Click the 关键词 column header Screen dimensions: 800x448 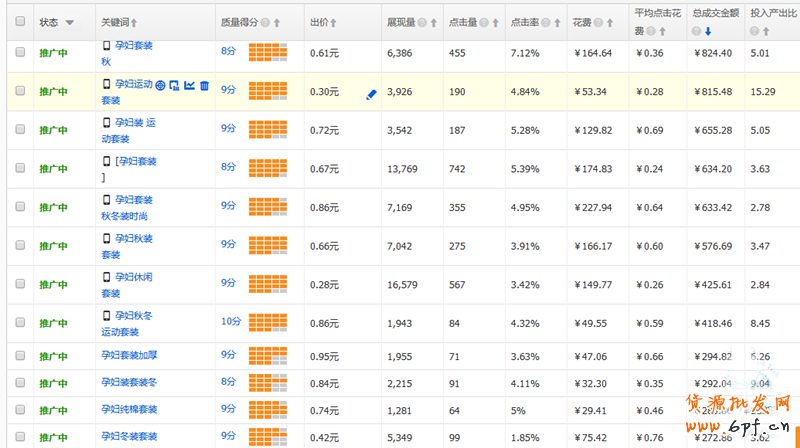[x=119, y=22]
